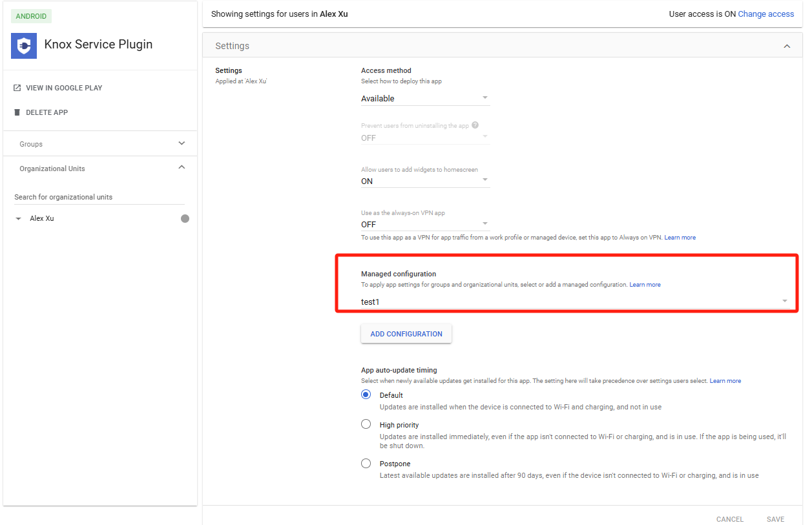Click 'Showing settings for users in Alex Xu' text

pyautogui.click(x=280, y=14)
